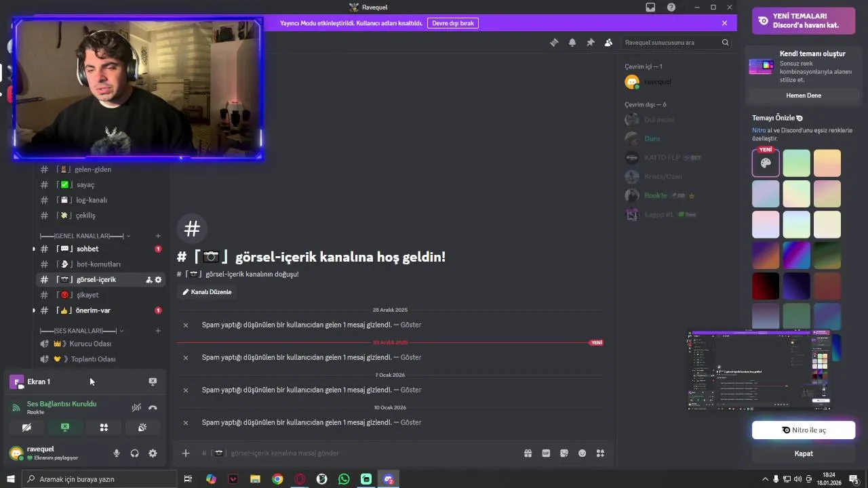Click Göster on 10 Ocak hidden message
868x488 pixels.
411,422
